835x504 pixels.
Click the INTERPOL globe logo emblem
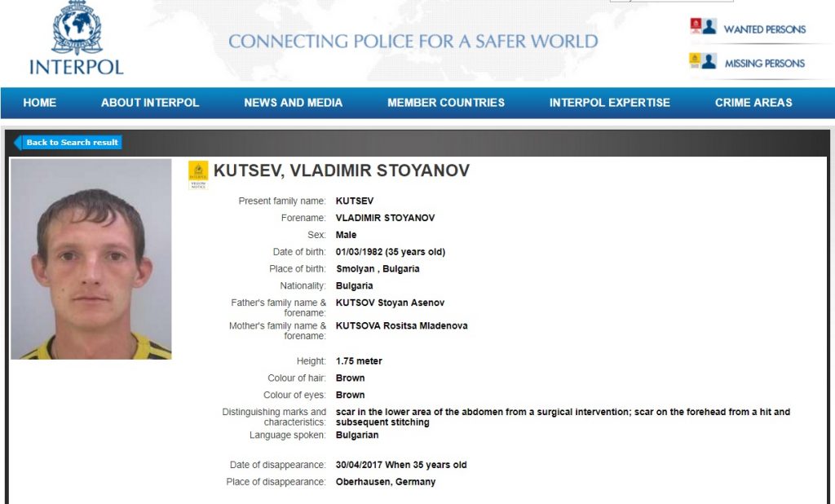pos(77,27)
